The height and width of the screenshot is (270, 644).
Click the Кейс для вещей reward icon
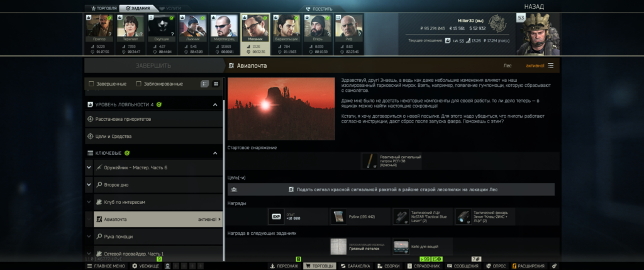point(401,247)
